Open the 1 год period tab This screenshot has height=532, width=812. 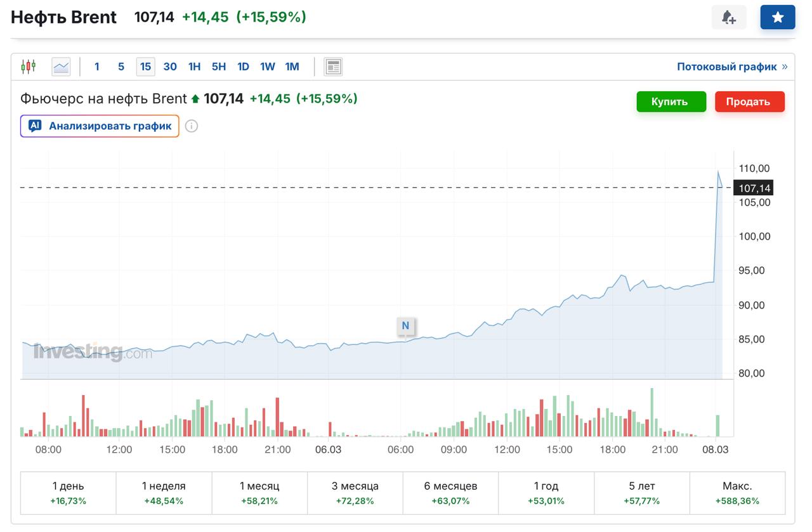[546, 493]
